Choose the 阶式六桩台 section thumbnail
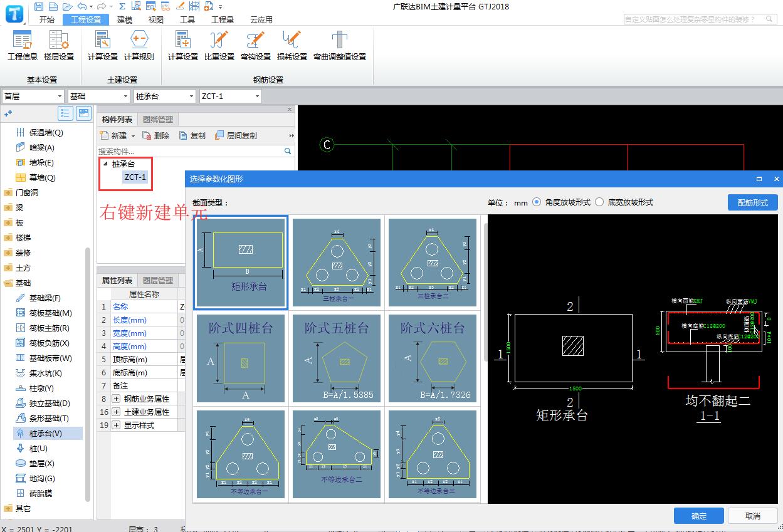783x532 pixels. [x=433, y=360]
